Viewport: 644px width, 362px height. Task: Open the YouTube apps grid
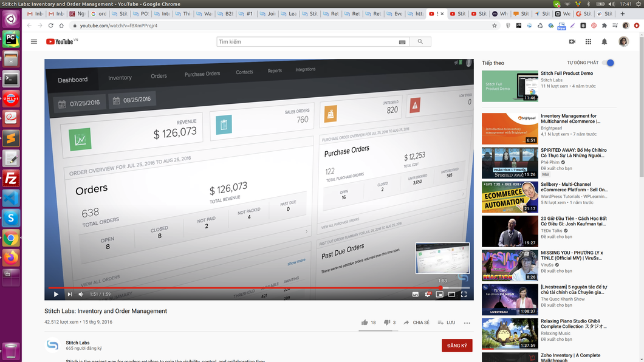coord(588,42)
